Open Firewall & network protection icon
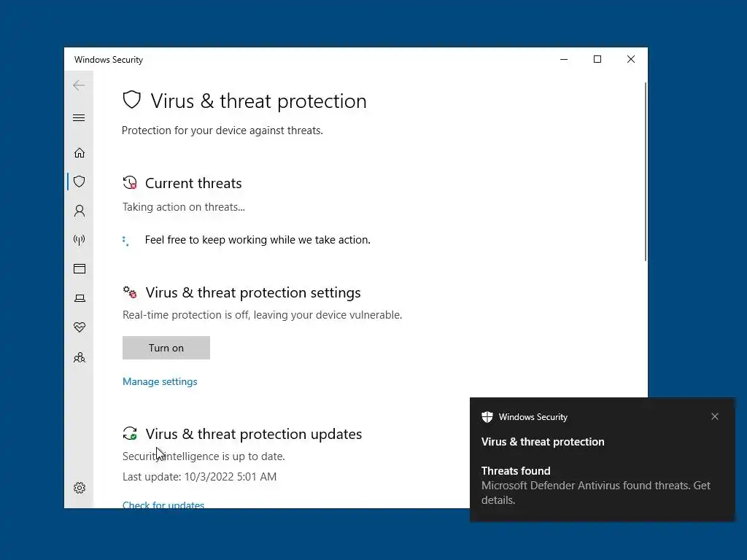747x560 pixels. tap(80, 239)
